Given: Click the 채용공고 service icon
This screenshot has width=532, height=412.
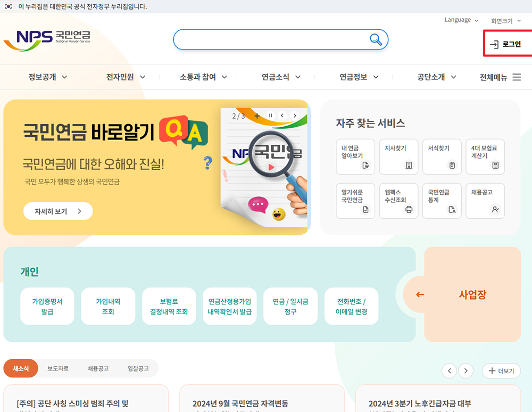Looking at the screenshot, I should (485, 201).
